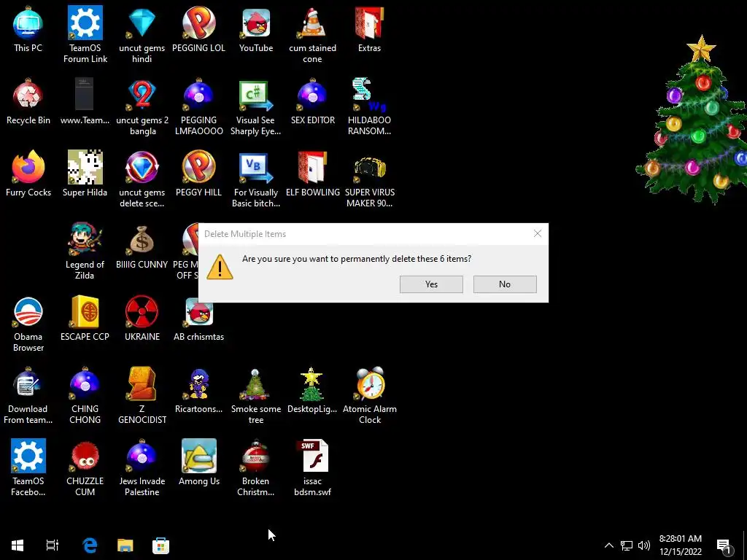This screenshot has width=747, height=560.
Task: Select the ELF BOWLING icon
Action: coord(312,174)
